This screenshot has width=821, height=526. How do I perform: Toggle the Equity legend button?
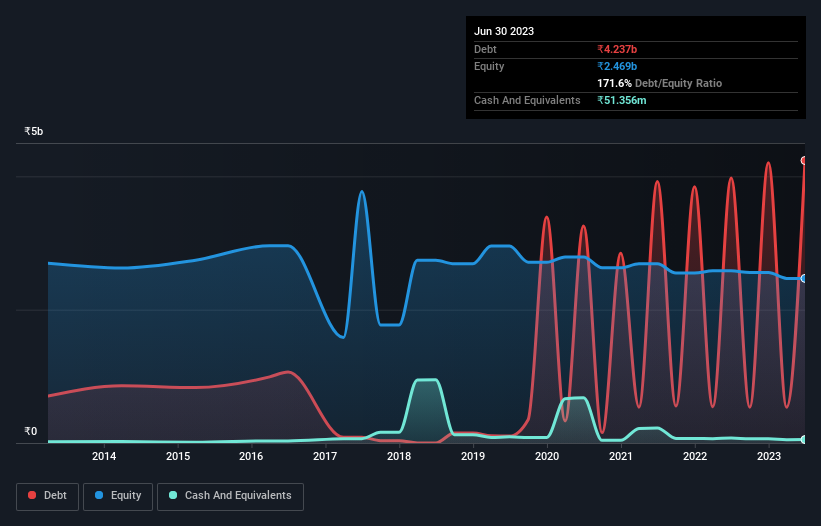(118, 496)
